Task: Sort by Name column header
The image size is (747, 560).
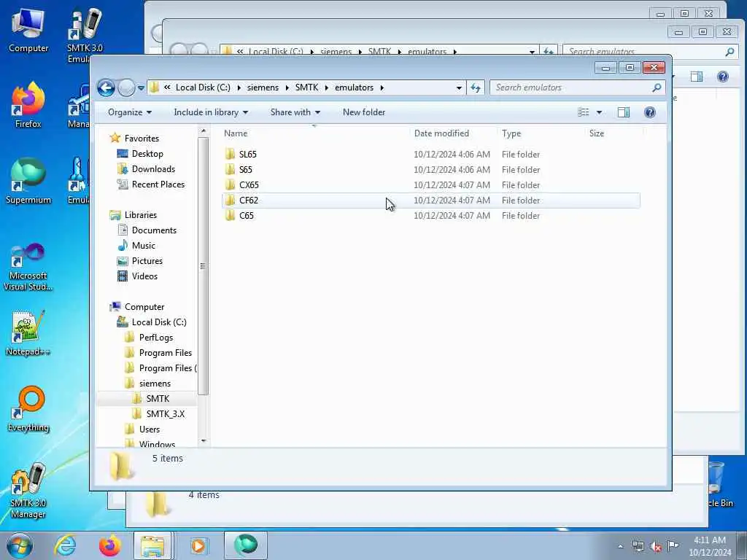Action: [x=314, y=133]
